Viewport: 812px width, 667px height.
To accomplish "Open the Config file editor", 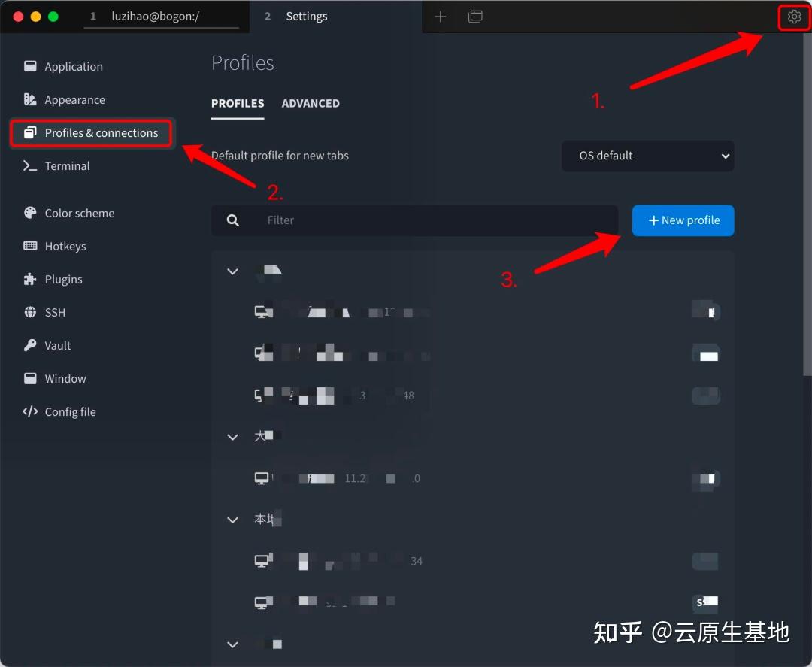I will click(70, 411).
